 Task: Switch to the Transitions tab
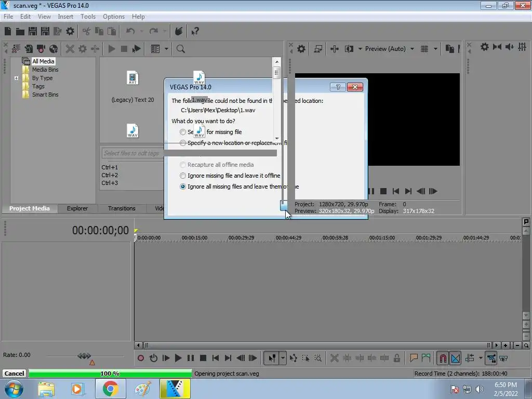pyautogui.click(x=122, y=208)
